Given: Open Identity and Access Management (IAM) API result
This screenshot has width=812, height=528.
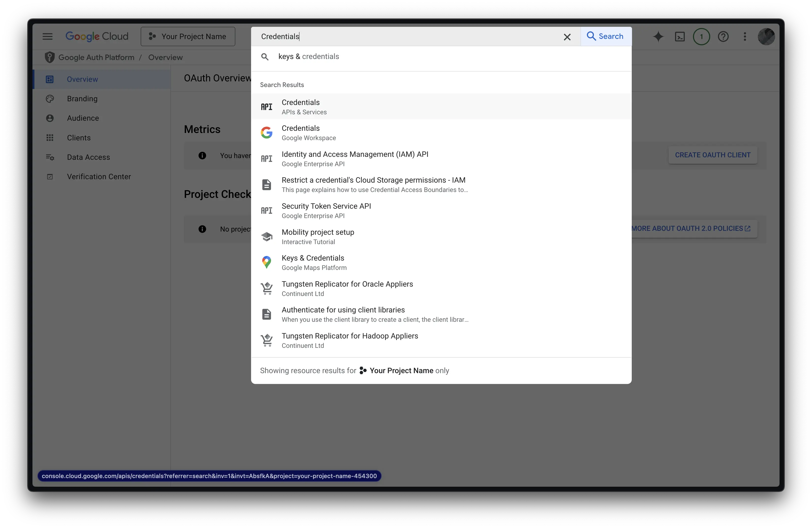Looking at the screenshot, I should coord(441,159).
